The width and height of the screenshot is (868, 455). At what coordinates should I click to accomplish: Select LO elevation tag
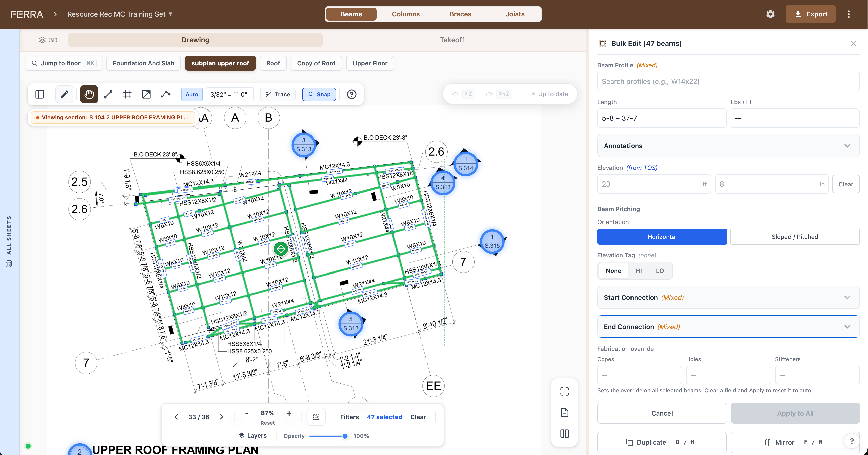click(659, 271)
